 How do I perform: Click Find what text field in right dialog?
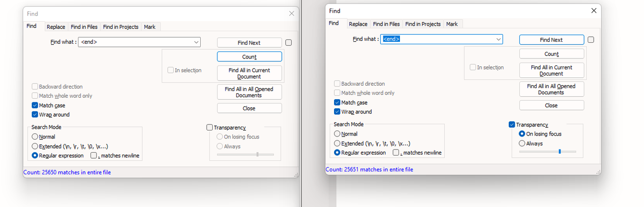coord(437,39)
